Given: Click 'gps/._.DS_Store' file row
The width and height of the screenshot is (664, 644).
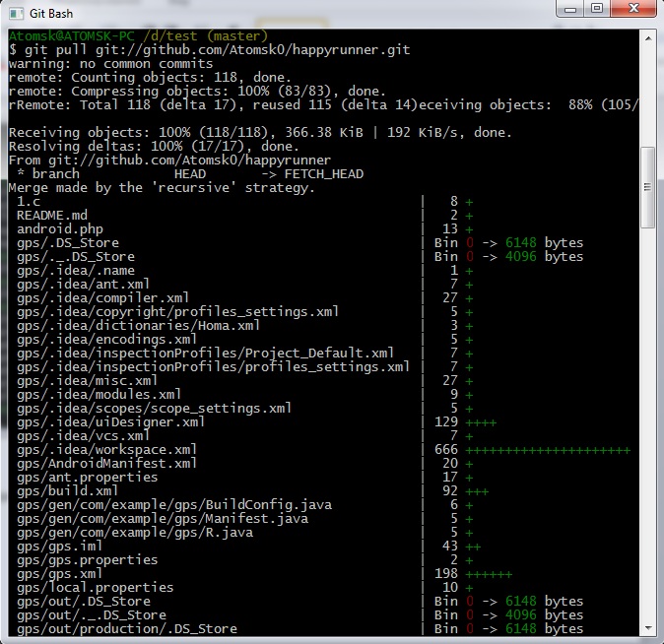Looking at the screenshot, I should pos(300,257).
